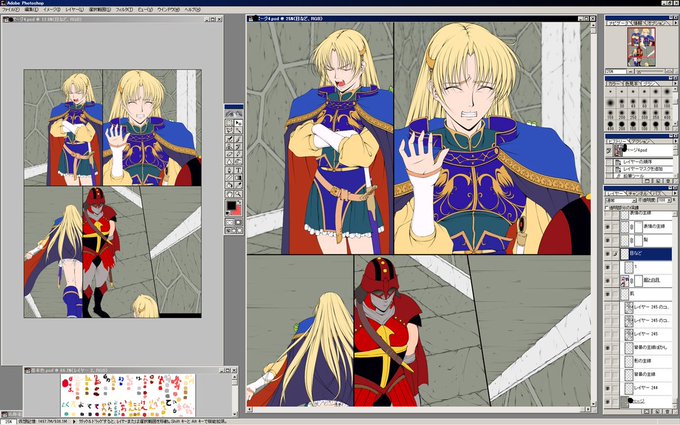The image size is (680, 425).
Task: Hide the レイヤー 244 layer
Action: coord(608,388)
